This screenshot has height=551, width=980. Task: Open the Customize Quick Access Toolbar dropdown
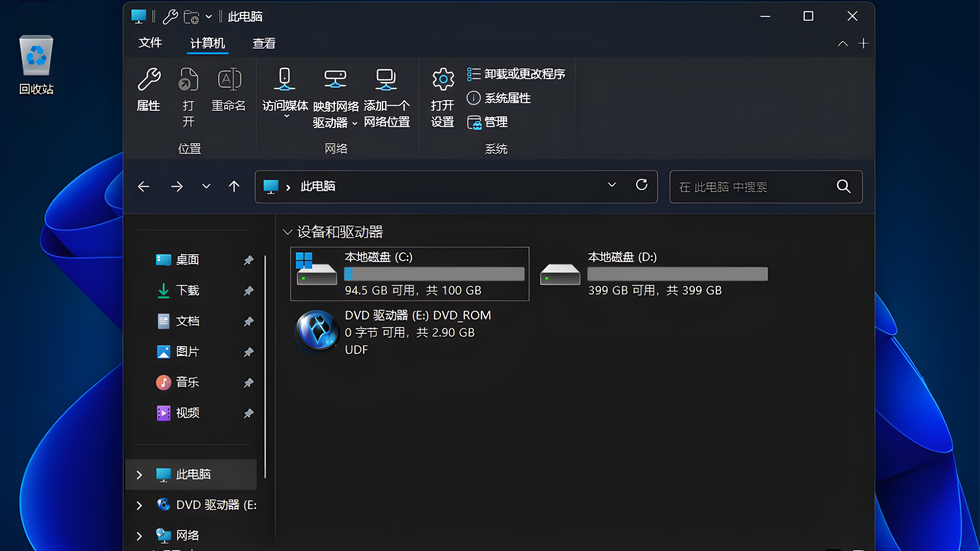tap(209, 17)
